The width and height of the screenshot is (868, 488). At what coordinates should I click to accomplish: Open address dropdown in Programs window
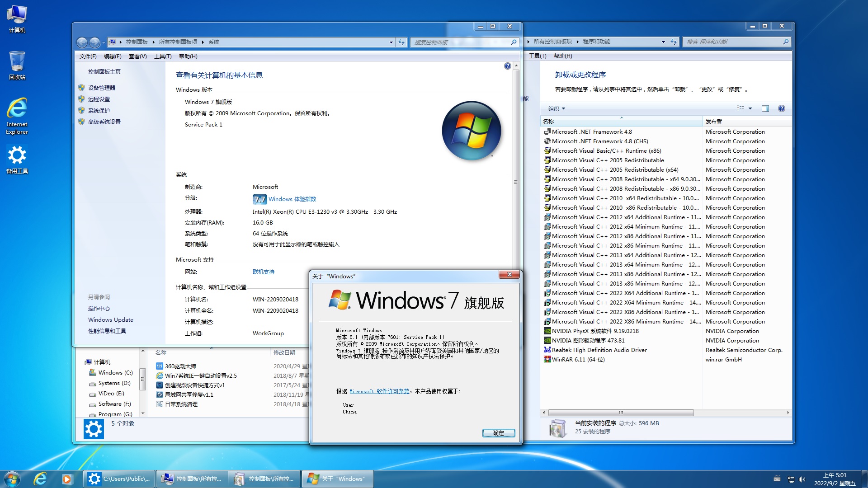point(663,42)
